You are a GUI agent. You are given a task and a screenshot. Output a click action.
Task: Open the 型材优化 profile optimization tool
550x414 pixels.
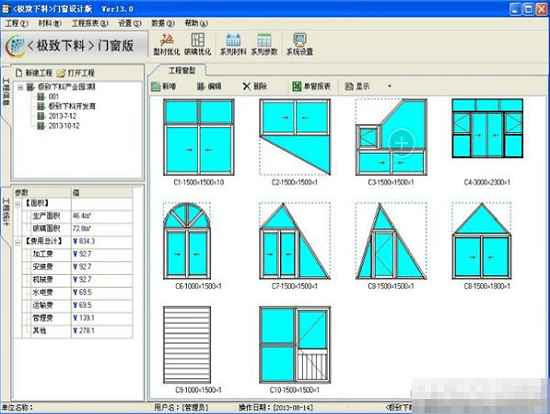[167, 44]
